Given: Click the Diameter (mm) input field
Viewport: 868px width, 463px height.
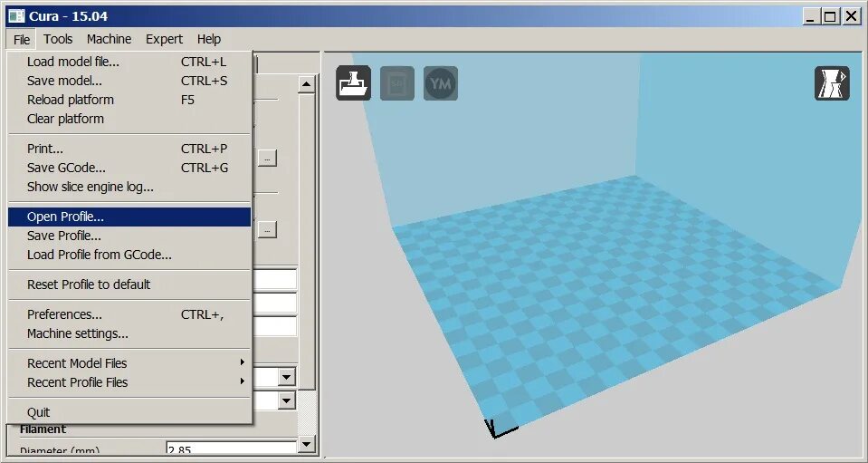Looking at the screenshot, I should [x=232, y=448].
